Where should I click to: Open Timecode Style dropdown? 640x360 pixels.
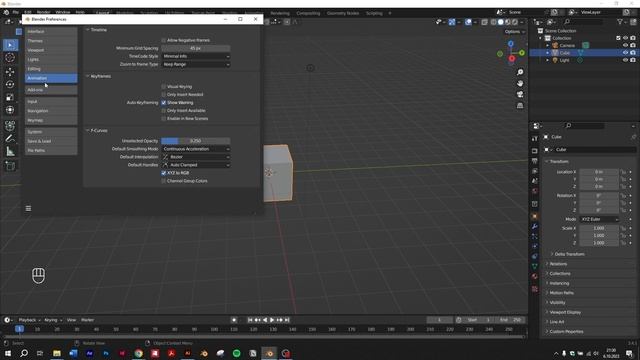tap(196, 56)
